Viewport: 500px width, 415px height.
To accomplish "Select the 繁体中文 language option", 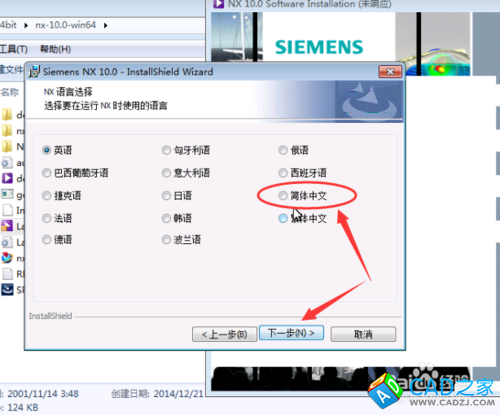I will [x=283, y=218].
